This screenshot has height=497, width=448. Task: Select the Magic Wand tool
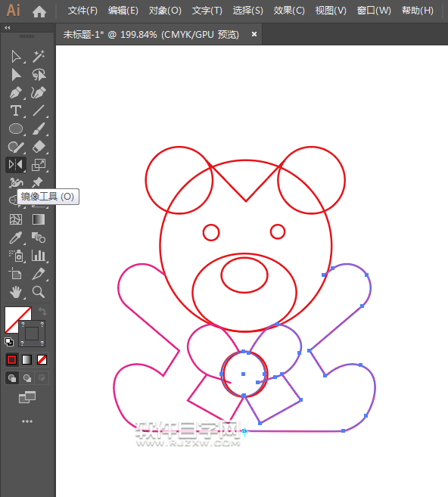[39, 56]
